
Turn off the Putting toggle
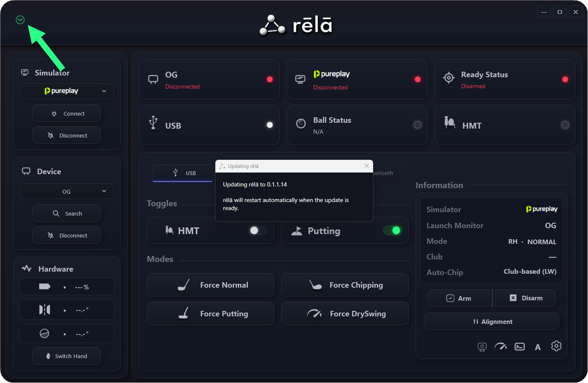392,230
